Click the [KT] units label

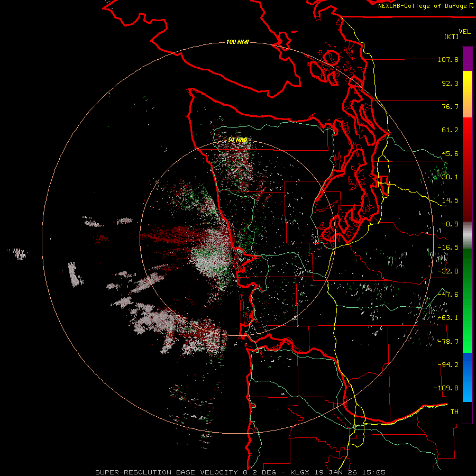(x=451, y=36)
